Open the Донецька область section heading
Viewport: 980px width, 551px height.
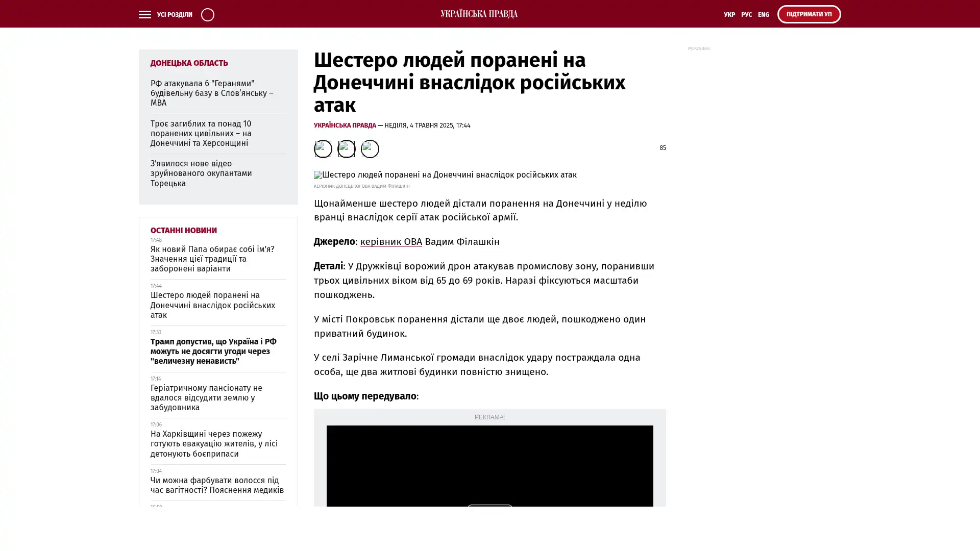(x=189, y=63)
